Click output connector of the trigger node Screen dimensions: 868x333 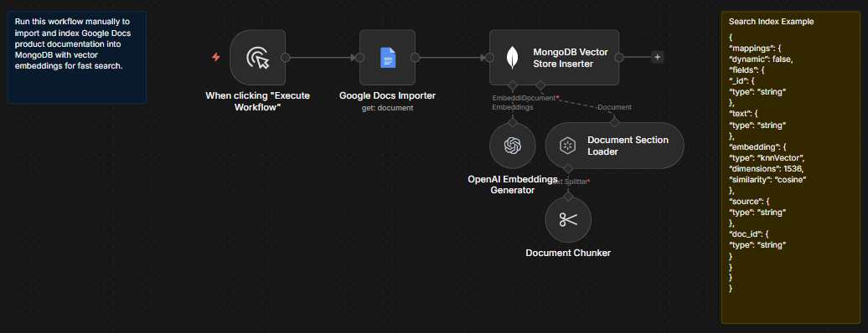(x=285, y=58)
